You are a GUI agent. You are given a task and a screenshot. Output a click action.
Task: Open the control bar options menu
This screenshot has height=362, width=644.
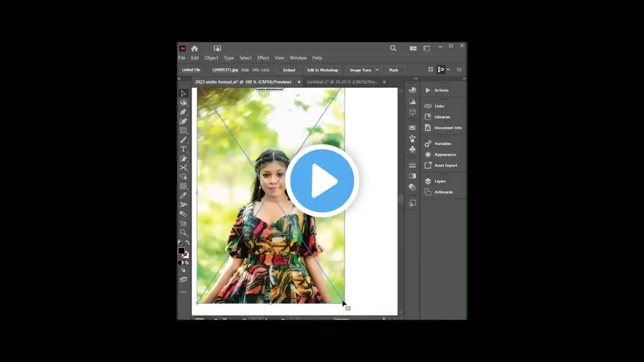tap(459, 70)
